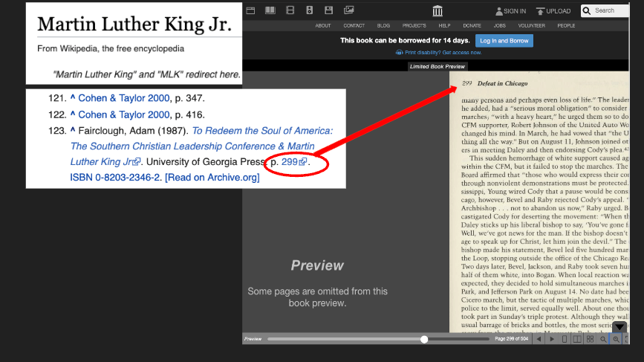Click into the Search input field
The height and width of the screenshot is (362, 644).
tap(611, 10)
